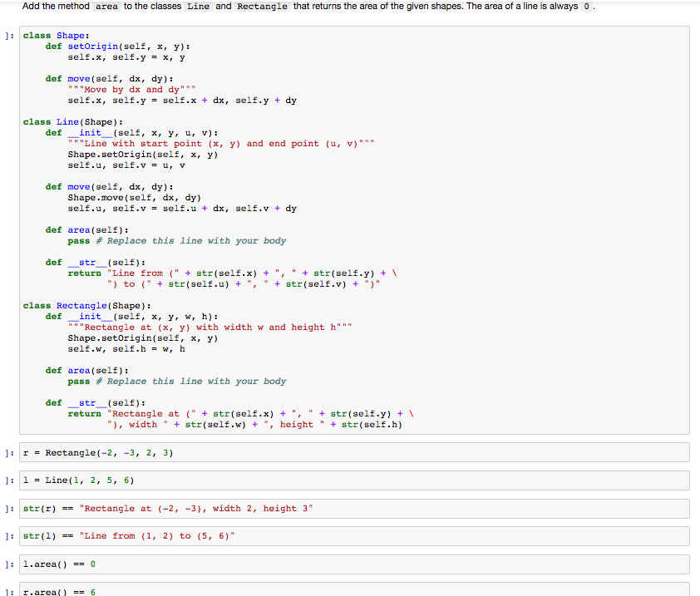This screenshot has height=596, width=700.
Task: Click the Rectangle docstring with width w and height h
Action: click(x=210, y=328)
